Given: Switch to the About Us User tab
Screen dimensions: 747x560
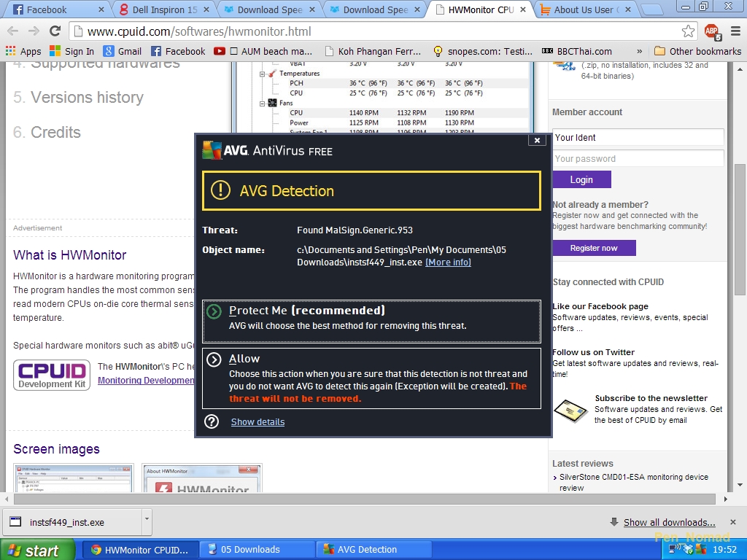Looking at the screenshot, I should pos(586,9).
